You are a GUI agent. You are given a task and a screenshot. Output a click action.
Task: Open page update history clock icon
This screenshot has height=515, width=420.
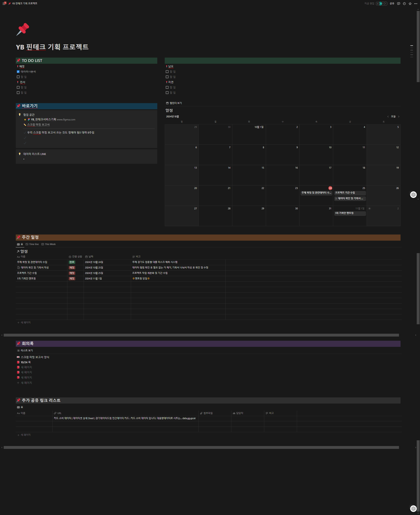pyautogui.click(x=404, y=4)
